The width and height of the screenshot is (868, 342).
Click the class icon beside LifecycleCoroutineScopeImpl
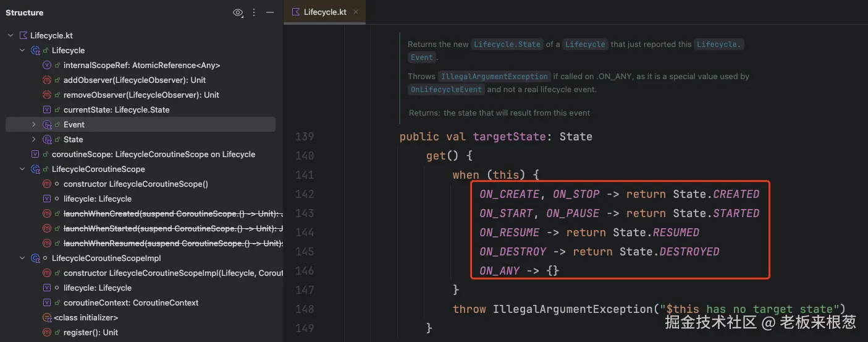35,258
